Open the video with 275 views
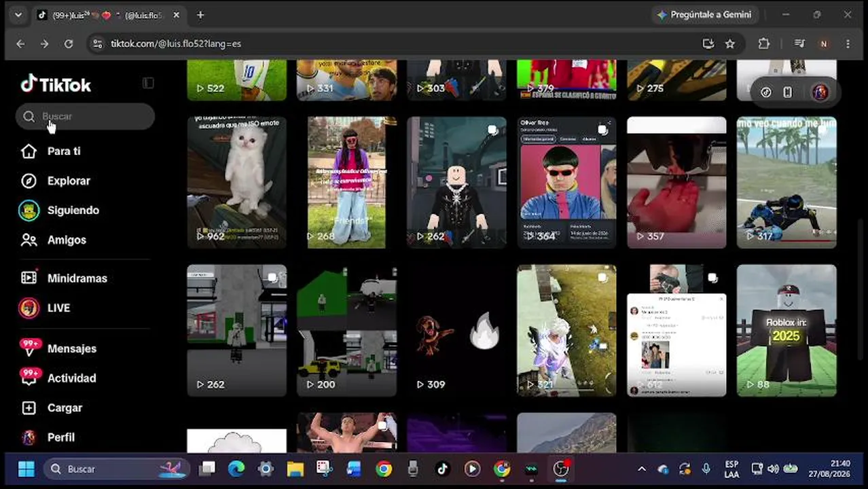Viewport: 868px width, 489px height. coord(676,80)
